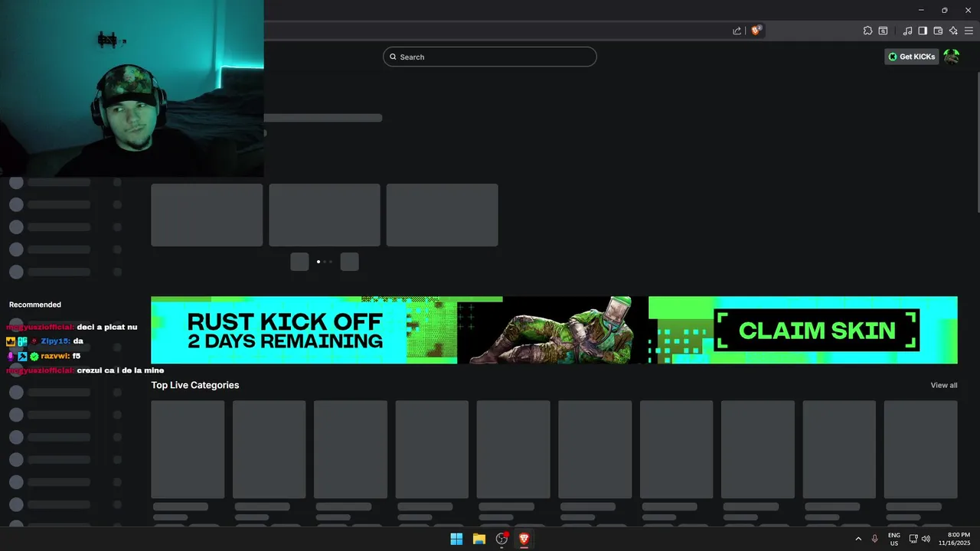Click the magnifier icon in Search box

pyautogui.click(x=393, y=57)
